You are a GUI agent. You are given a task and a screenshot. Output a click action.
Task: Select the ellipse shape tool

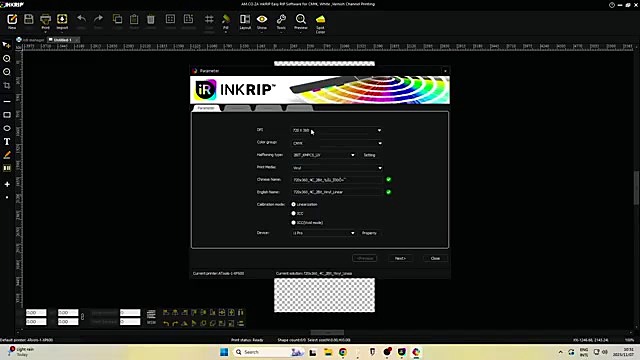point(7,128)
